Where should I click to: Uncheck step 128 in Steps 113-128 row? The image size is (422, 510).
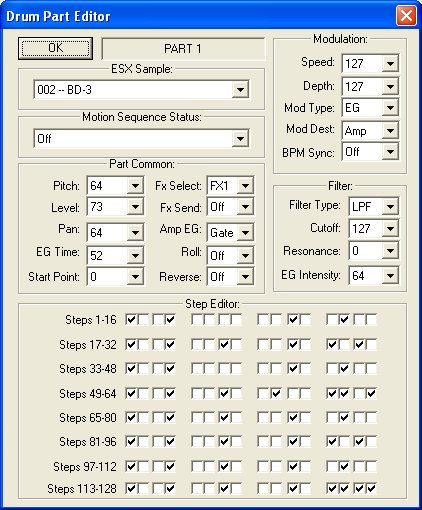371,488
